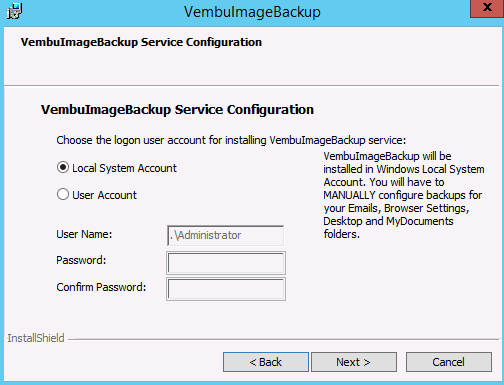Click the "User Name:" label
This screenshot has width=504, height=385.
tap(84, 234)
